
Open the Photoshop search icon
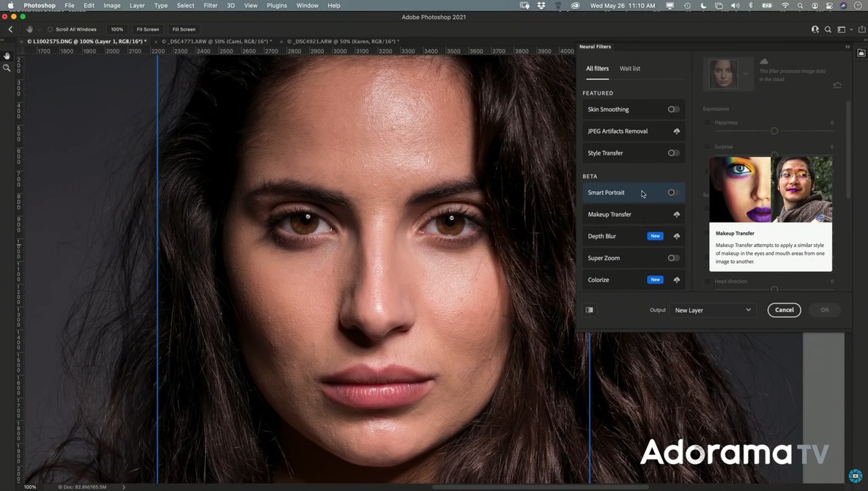(x=828, y=29)
